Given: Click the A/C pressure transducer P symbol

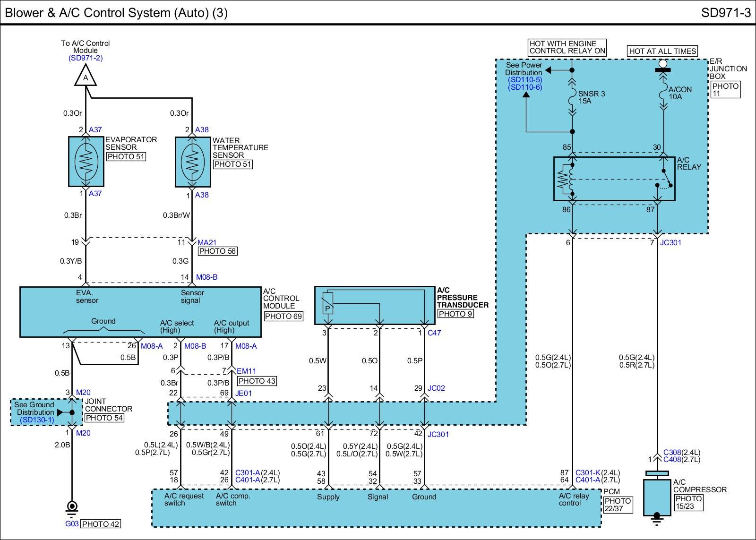Looking at the screenshot, I should tap(327, 304).
